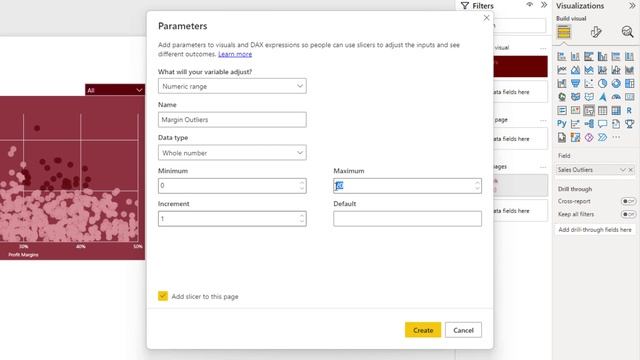Insert the R script visual
This screenshot has height=360, width=640.
click(x=629, y=110)
